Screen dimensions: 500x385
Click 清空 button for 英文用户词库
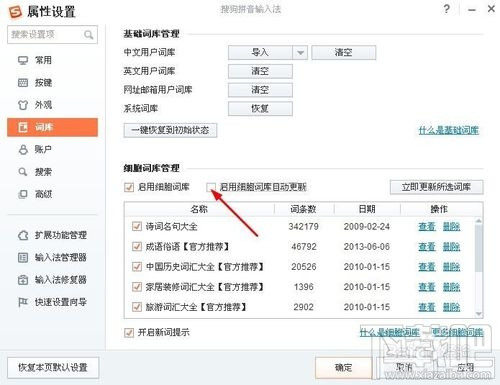coord(260,71)
